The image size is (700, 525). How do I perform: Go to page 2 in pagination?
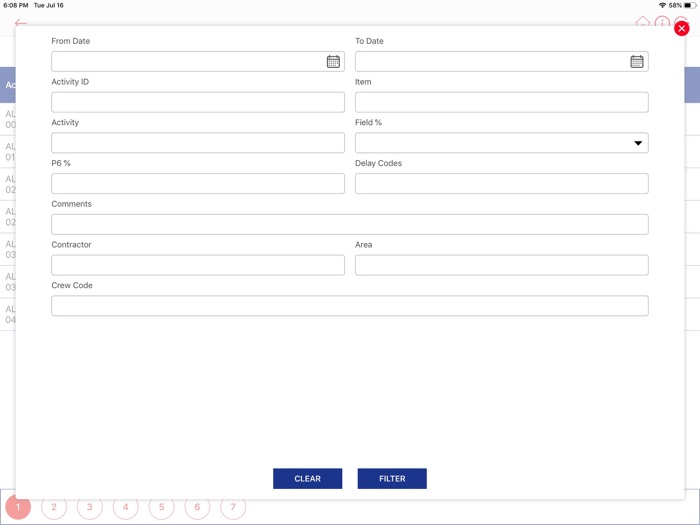[x=54, y=507]
